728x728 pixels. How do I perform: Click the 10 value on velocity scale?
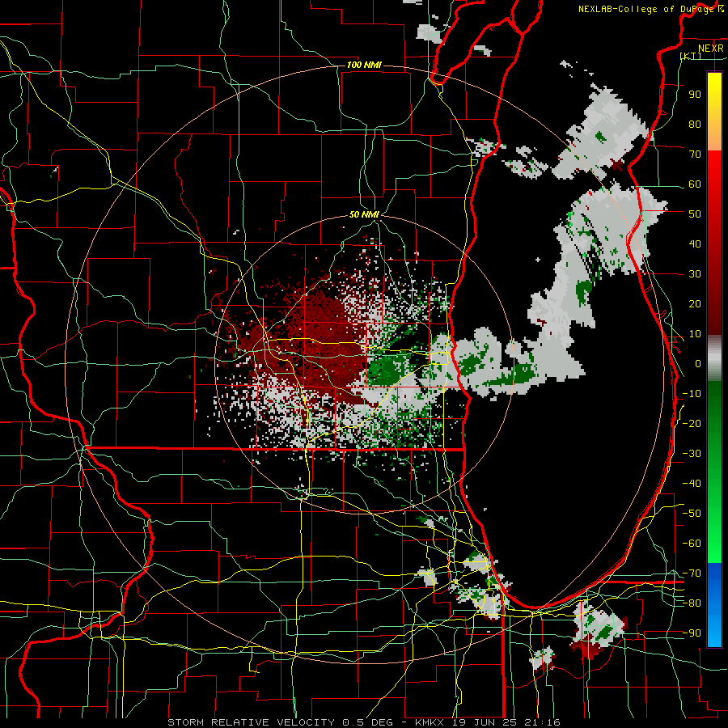[695, 334]
